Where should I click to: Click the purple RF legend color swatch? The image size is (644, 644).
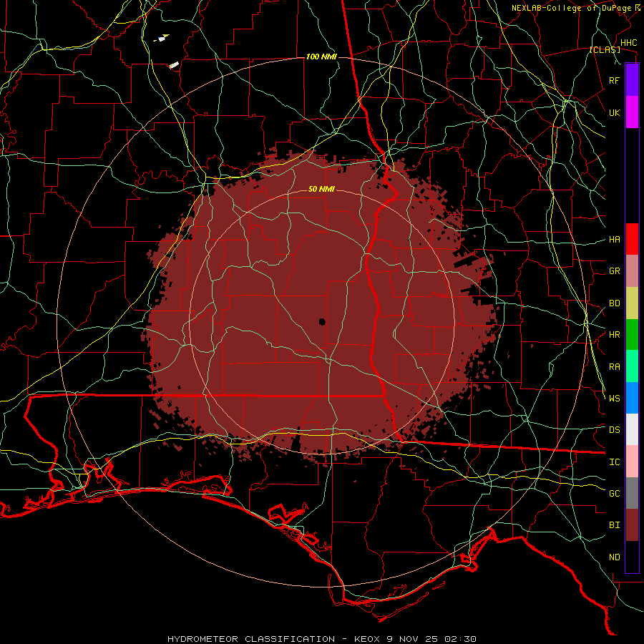632,79
